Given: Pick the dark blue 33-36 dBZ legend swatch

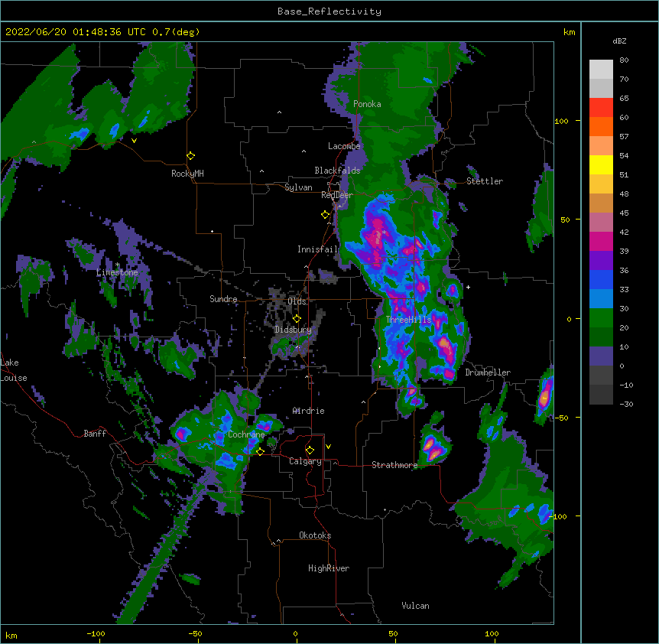Looking at the screenshot, I should click(x=601, y=279).
